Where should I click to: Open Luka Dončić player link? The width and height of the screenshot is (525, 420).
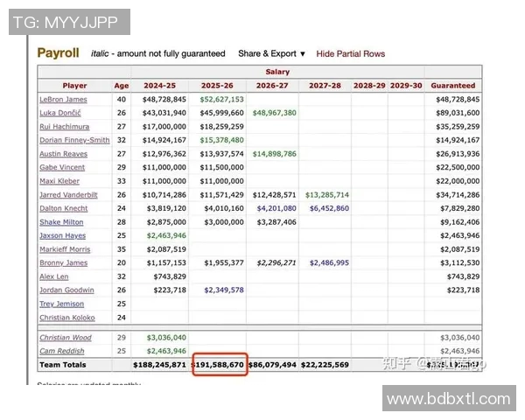pos(61,113)
